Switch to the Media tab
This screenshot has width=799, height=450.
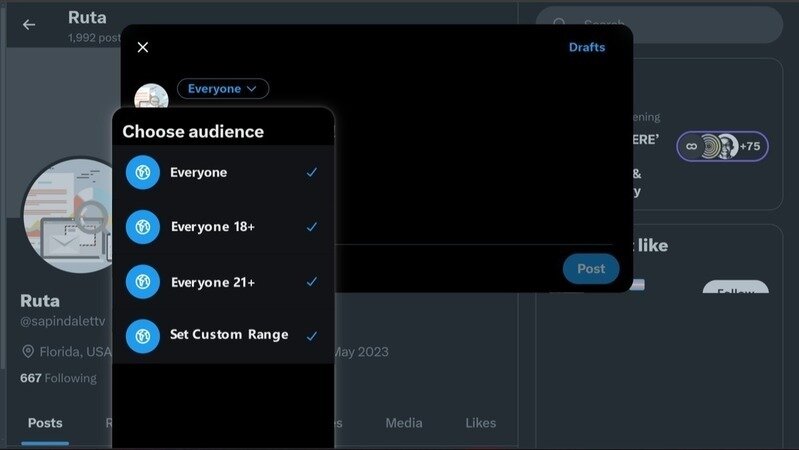tap(404, 423)
